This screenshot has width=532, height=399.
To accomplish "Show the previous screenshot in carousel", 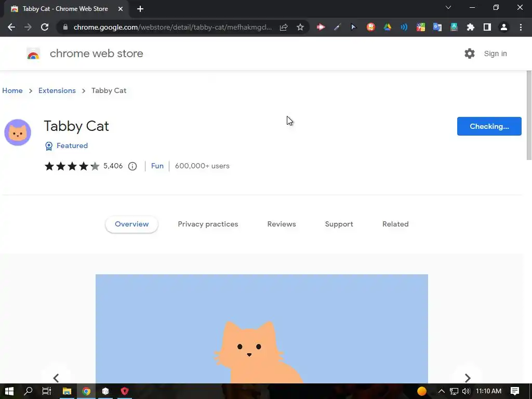I will (56, 378).
